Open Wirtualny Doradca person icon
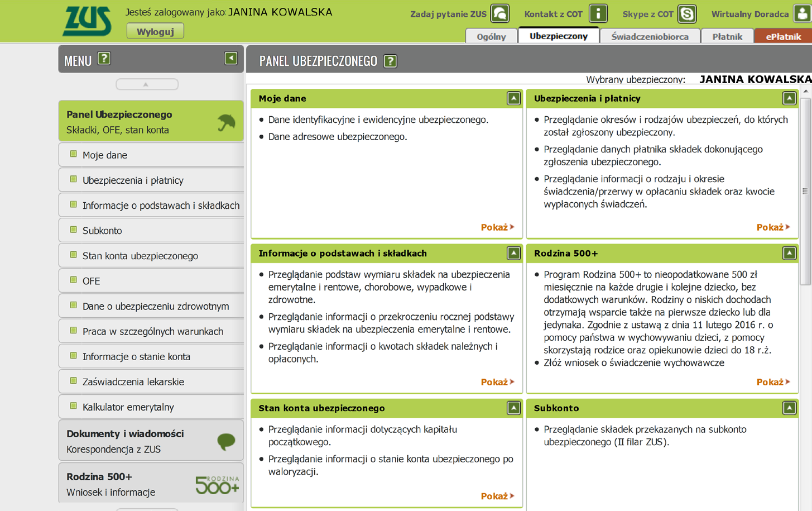This screenshot has width=812, height=511. 803,13
